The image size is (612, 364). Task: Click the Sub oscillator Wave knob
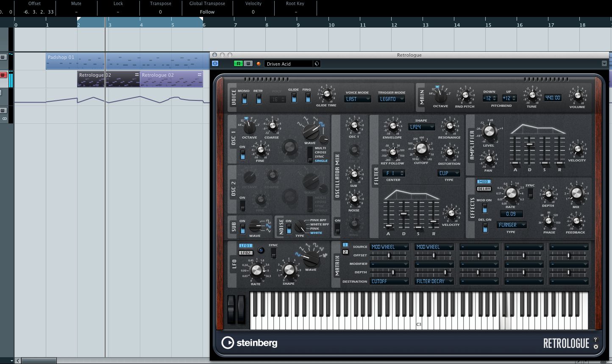click(x=255, y=226)
